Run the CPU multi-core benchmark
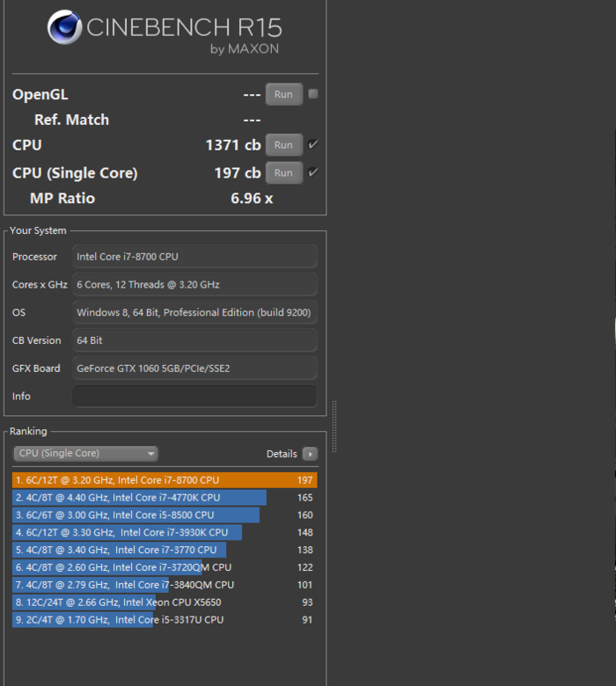 click(283, 145)
